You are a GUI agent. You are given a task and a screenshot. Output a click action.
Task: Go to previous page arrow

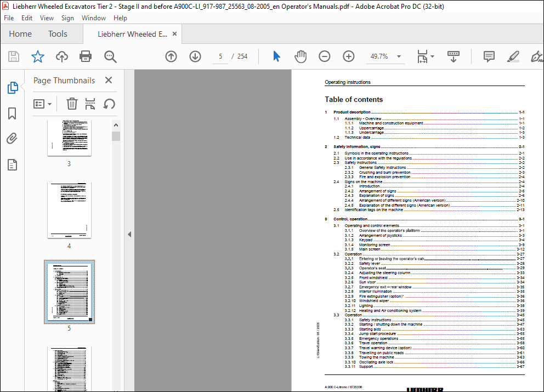click(x=171, y=56)
